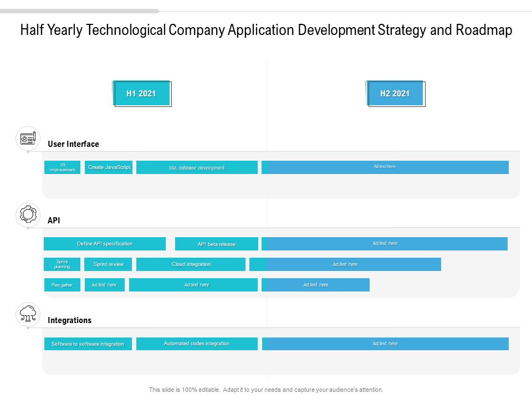The width and height of the screenshot is (532, 399).
Task: Select the API beta release bar
Action: click(x=217, y=244)
